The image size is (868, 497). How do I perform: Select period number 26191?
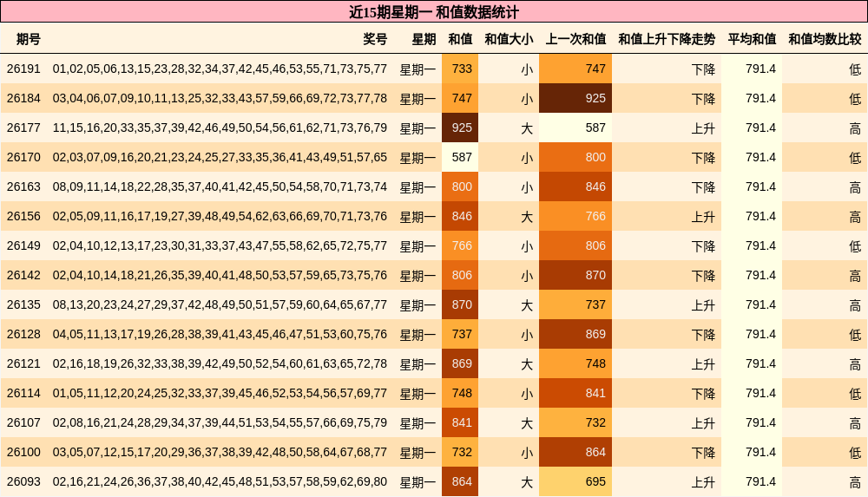coord(23,69)
